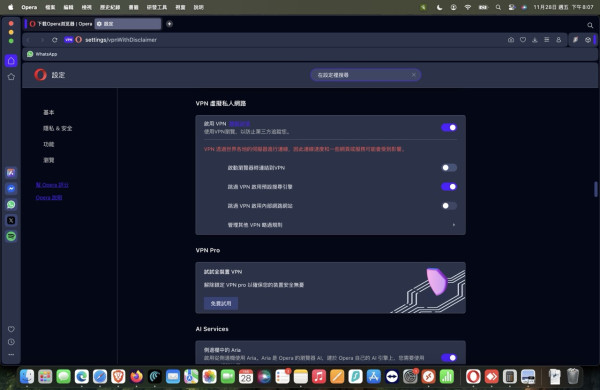Open the extensions cube icon
This screenshot has height=390, width=600.
tap(588, 40)
